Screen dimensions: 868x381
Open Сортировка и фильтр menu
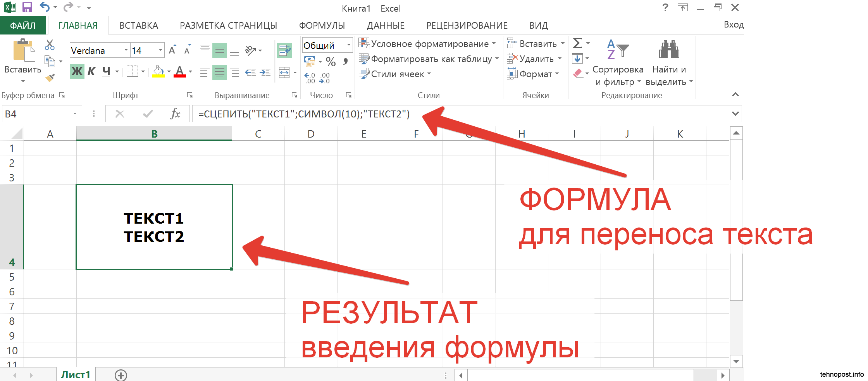pyautogui.click(x=618, y=62)
